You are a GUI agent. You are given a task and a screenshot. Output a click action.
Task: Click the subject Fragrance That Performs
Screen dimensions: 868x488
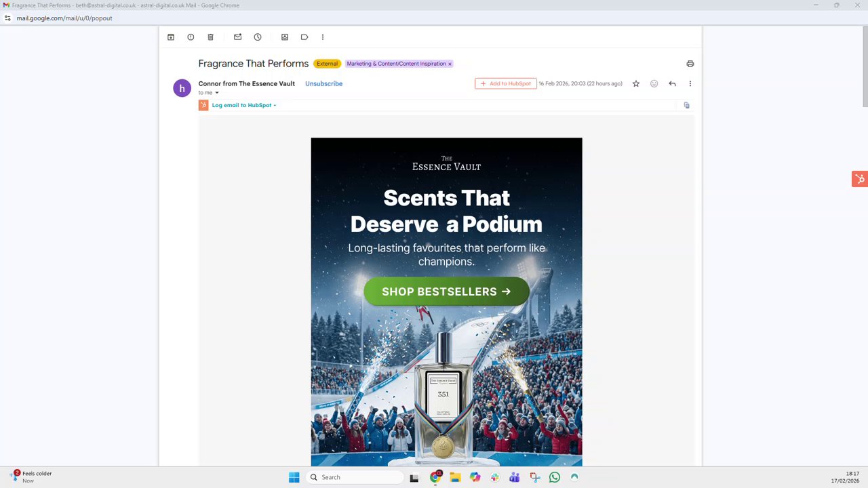(x=254, y=64)
